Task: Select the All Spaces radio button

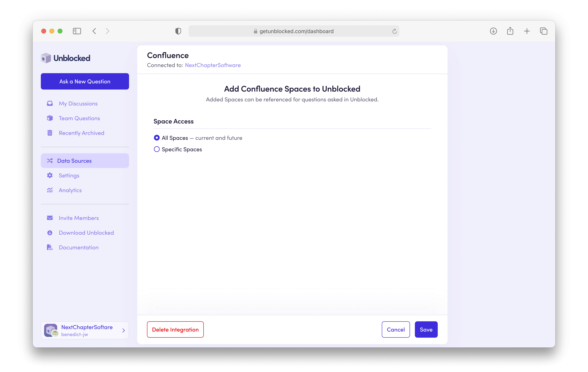Action: (x=157, y=138)
